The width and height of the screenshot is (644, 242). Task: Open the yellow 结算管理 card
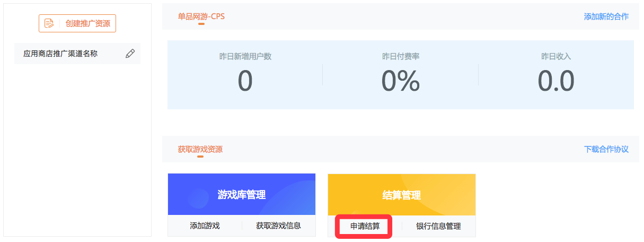point(402,194)
